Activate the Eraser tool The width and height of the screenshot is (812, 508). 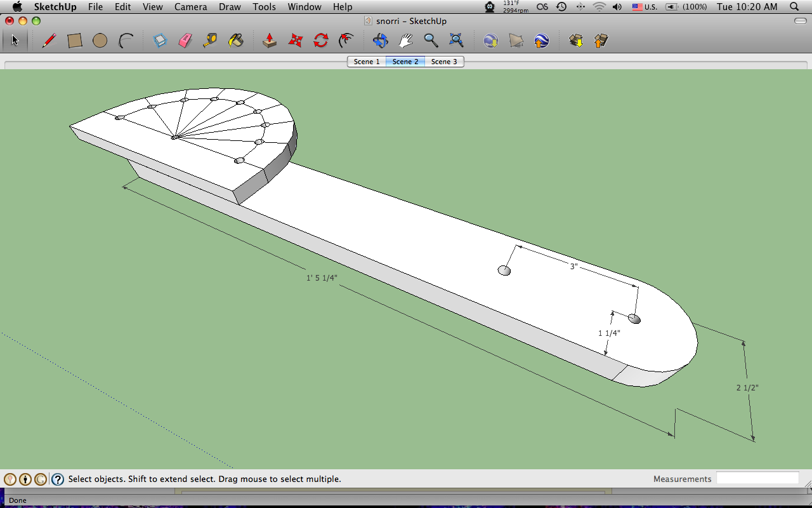click(x=185, y=41)
